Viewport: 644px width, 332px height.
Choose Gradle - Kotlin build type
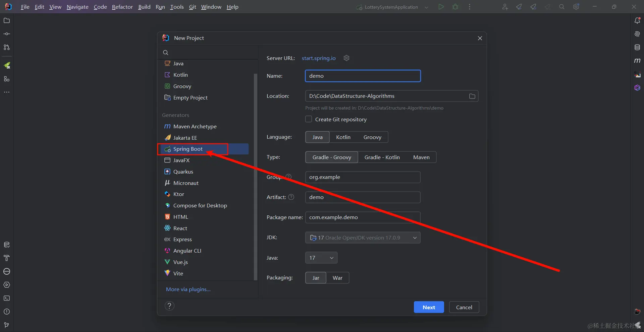[382, 157]
